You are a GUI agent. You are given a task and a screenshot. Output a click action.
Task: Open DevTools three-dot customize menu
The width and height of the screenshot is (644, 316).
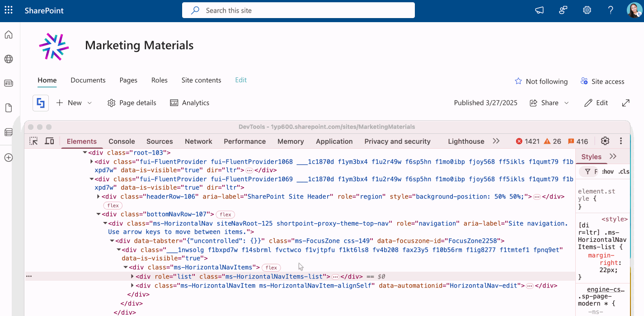pos(621,141)
